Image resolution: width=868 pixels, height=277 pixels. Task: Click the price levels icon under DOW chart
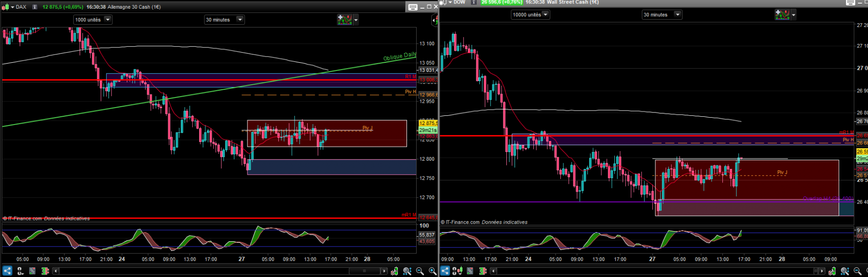point(483,271)
